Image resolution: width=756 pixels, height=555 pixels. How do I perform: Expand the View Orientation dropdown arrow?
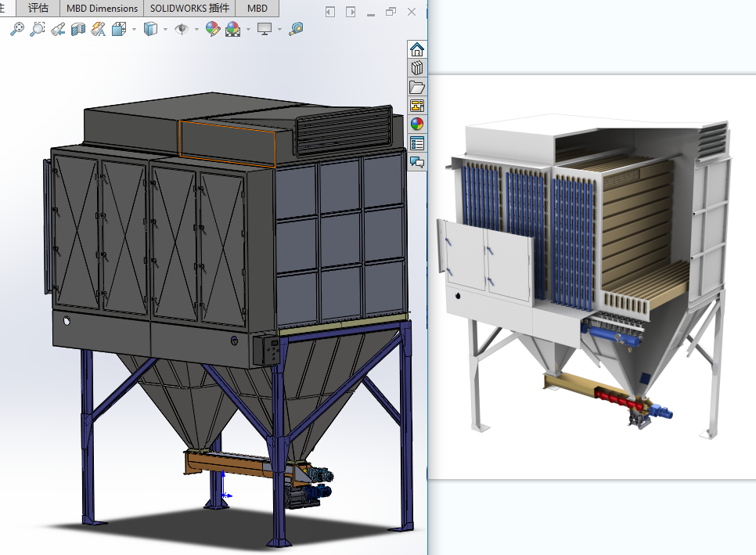[x=134, y=29]
